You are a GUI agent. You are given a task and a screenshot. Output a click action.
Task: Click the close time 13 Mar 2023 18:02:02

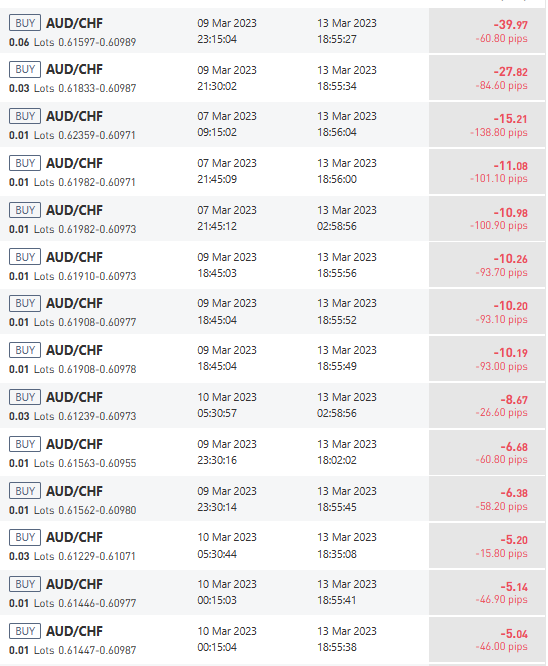pyautogui.click(x=347, y=452)
